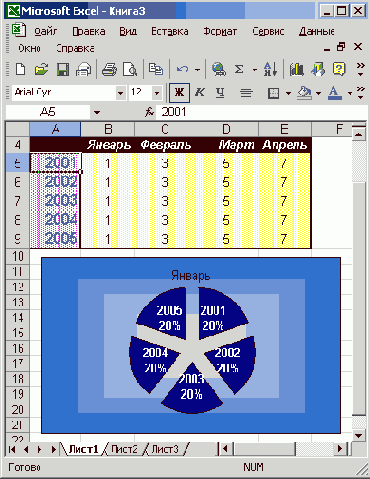Open the Undo history dropdown arrow

(x=198, y=70)
